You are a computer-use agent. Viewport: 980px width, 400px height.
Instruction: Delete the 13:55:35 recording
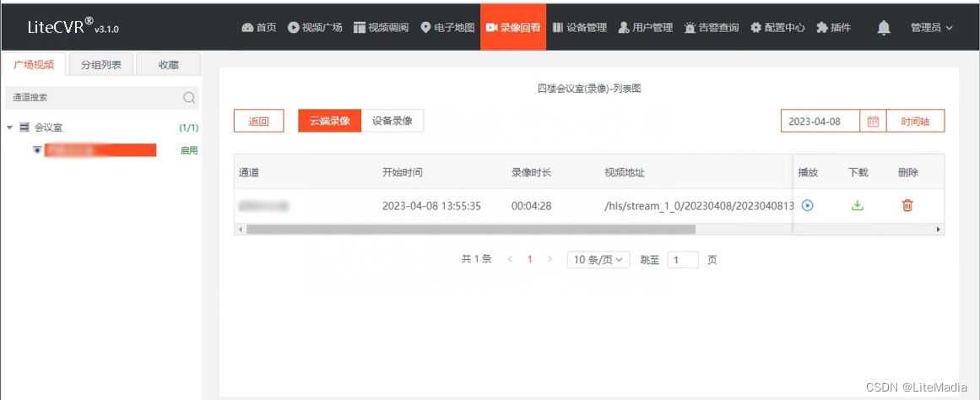(x=907, y=205)
